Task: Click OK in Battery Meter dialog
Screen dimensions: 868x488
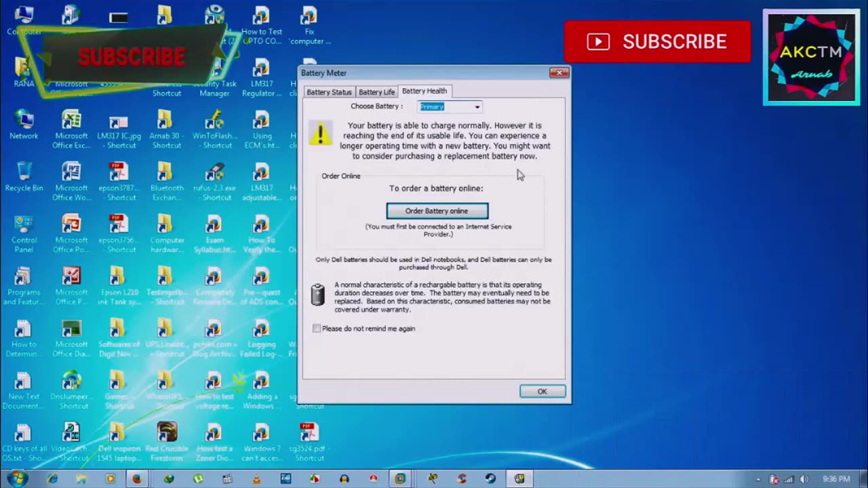Action: 542,391
